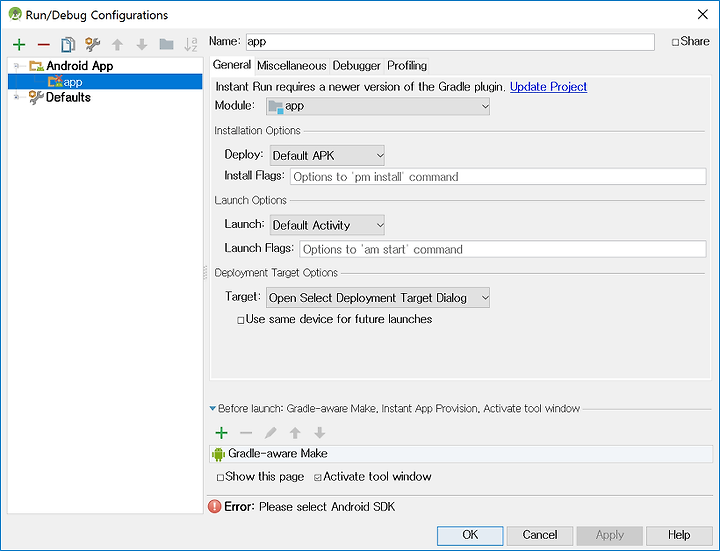Viewport: 720px width, 551px height.
Task: Switch to the Miscellaneous tab
Action: (x=292, y=66)
